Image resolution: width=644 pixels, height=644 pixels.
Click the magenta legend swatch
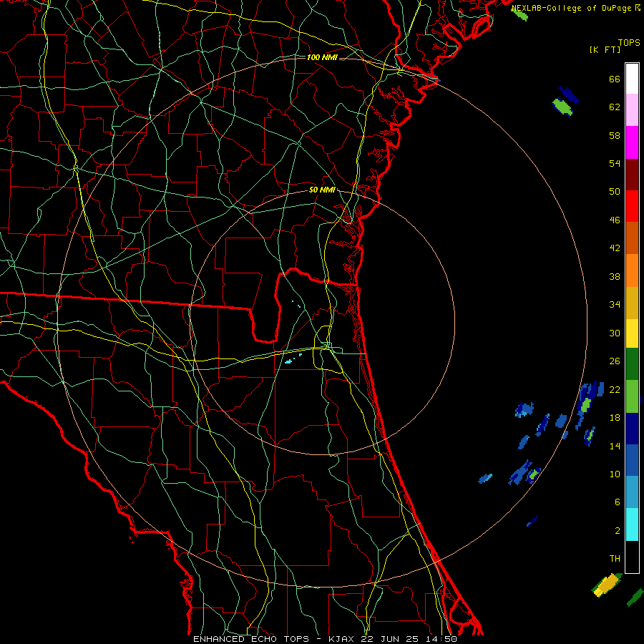(x=632, y=142)
